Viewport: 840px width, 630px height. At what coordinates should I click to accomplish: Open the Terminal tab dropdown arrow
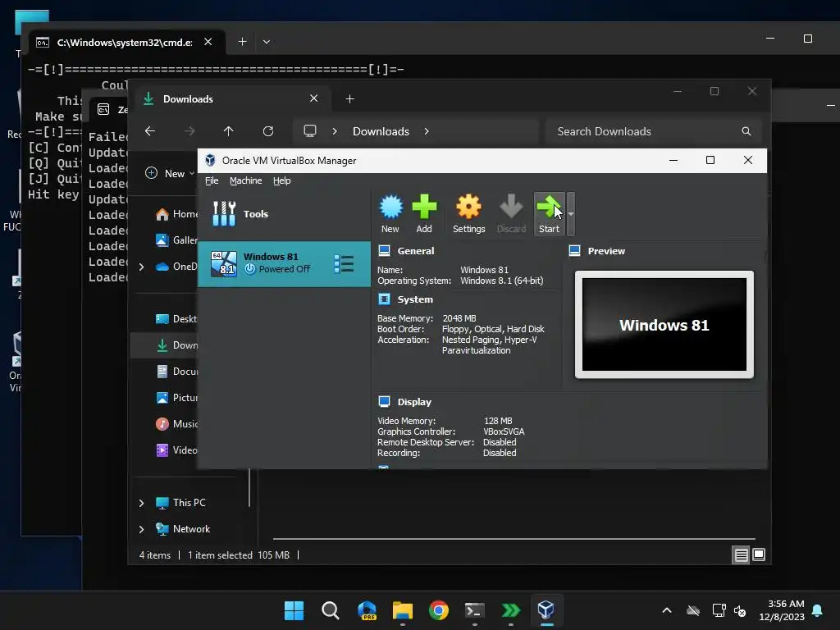point(267,42)
